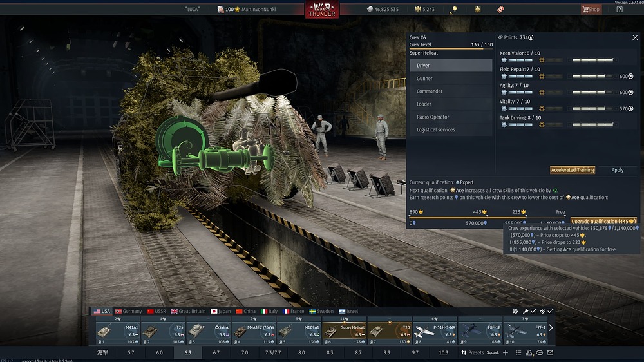The image size is (644, 362).
Task: Switch to the USSR nation tab
Action: (157, 311)
